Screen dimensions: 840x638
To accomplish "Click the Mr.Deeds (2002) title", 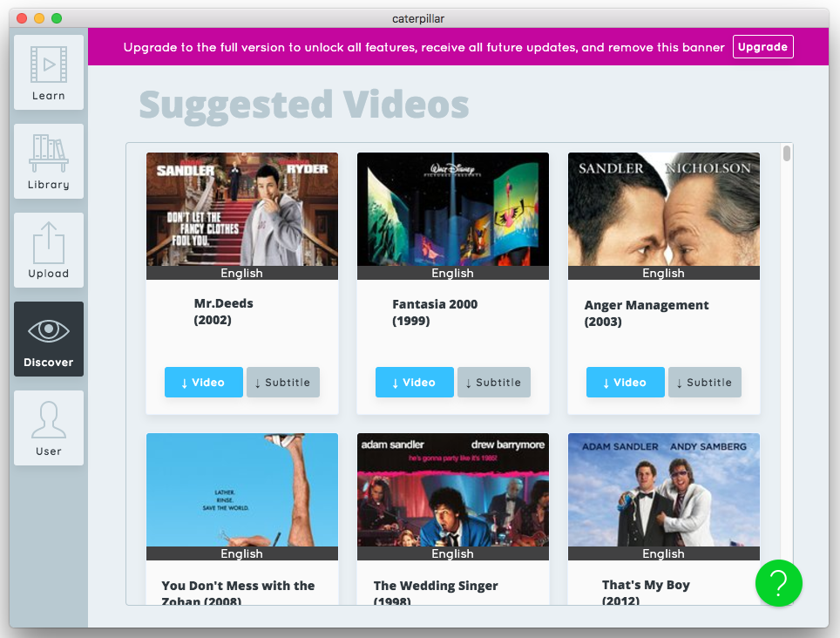I will point(223,312).
